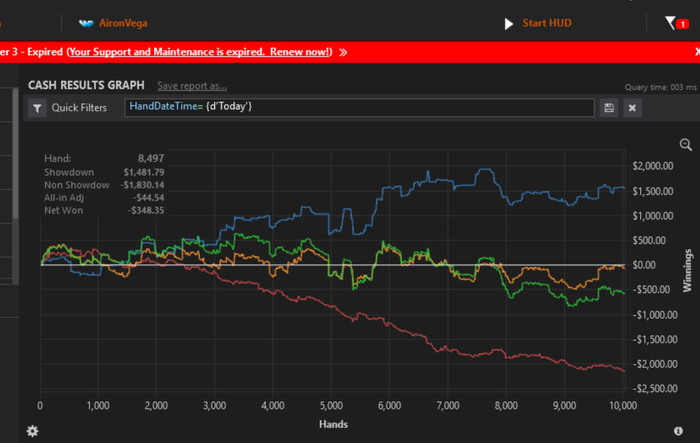Click the info icon below the graph

(x=678, y=431)
